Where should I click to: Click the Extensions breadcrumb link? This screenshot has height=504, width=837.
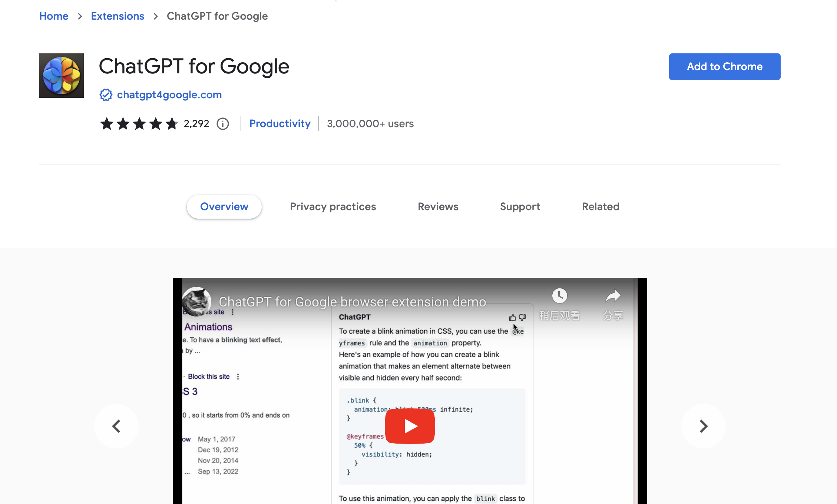[x=117, y=16]
